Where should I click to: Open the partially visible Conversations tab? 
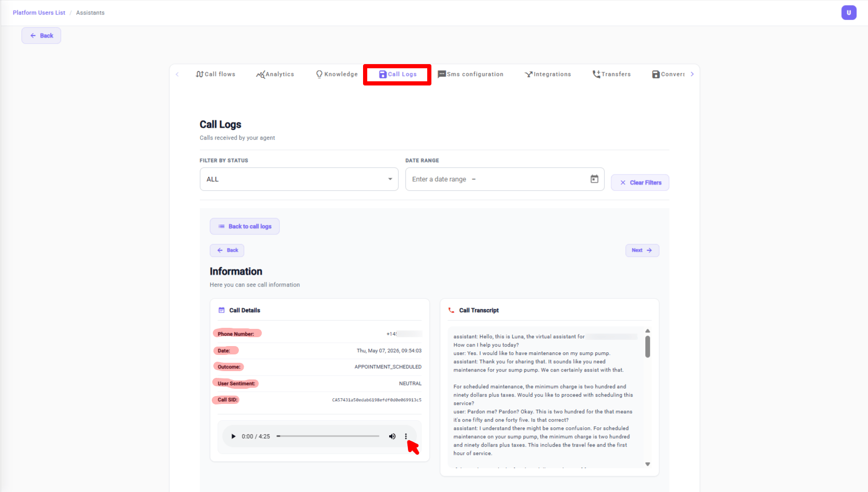(x=668, y=75)
